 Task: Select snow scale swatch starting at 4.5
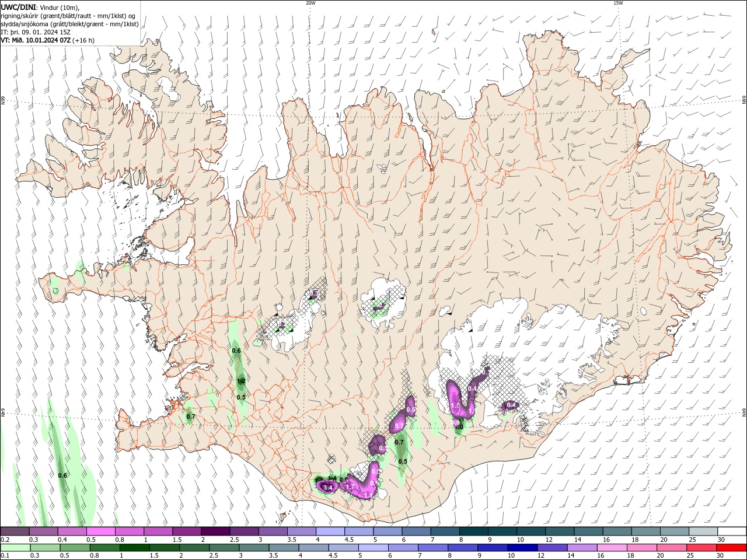[x=358, y=531]
